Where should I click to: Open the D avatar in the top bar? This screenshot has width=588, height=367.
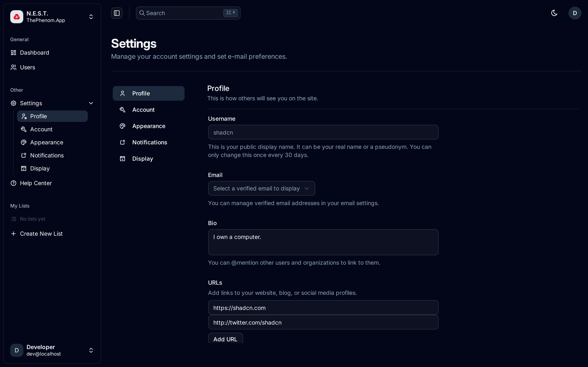point(575,13)
